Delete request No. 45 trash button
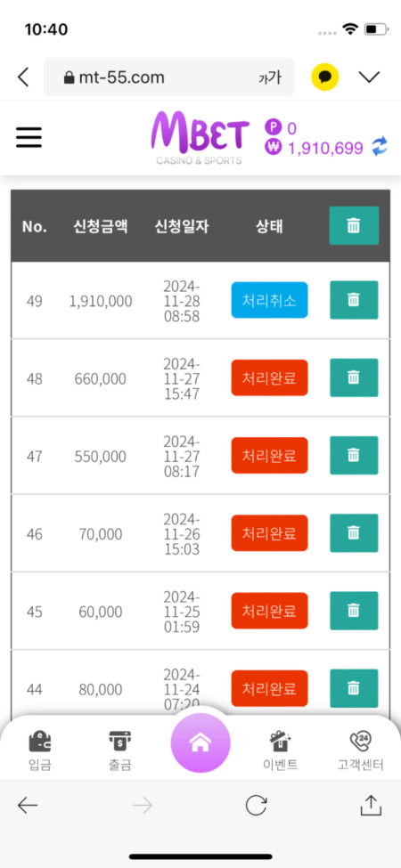This screenshot has width=401, height=868. click(x=354, y=611)
